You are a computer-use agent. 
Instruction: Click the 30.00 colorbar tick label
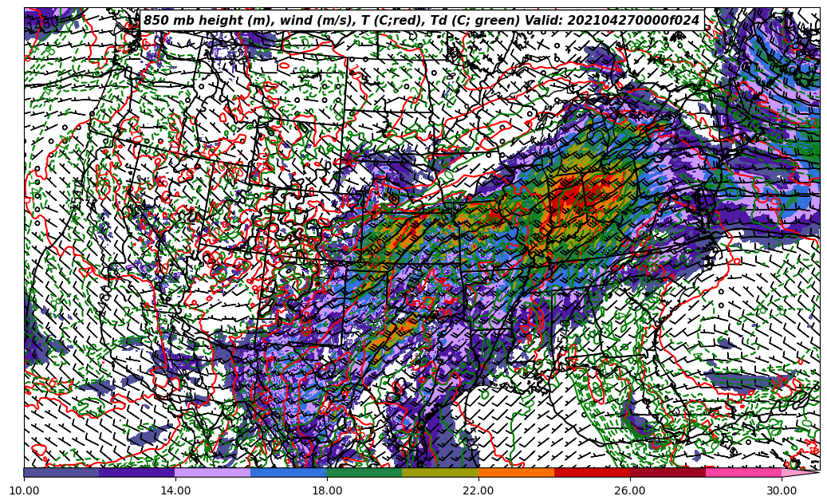tap(782, 490)
